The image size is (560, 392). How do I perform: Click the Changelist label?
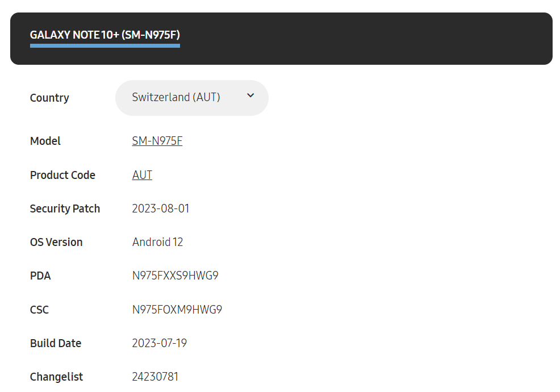56,377
